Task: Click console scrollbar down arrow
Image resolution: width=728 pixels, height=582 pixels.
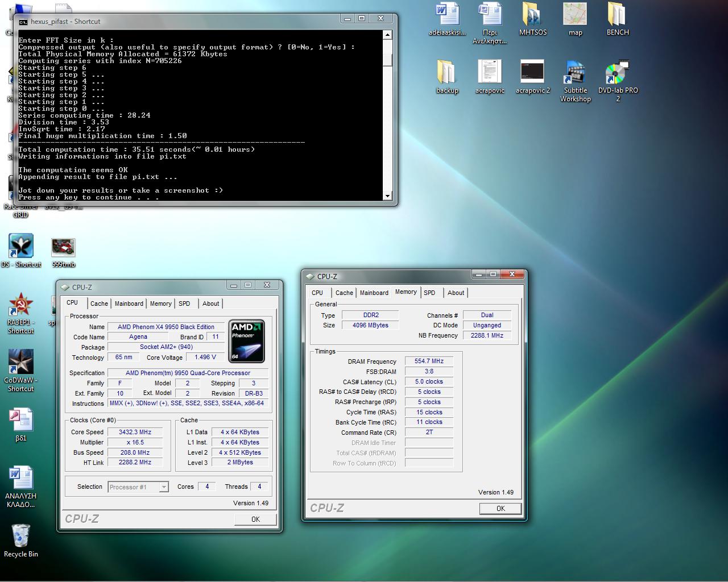Action: coord(388,196)
